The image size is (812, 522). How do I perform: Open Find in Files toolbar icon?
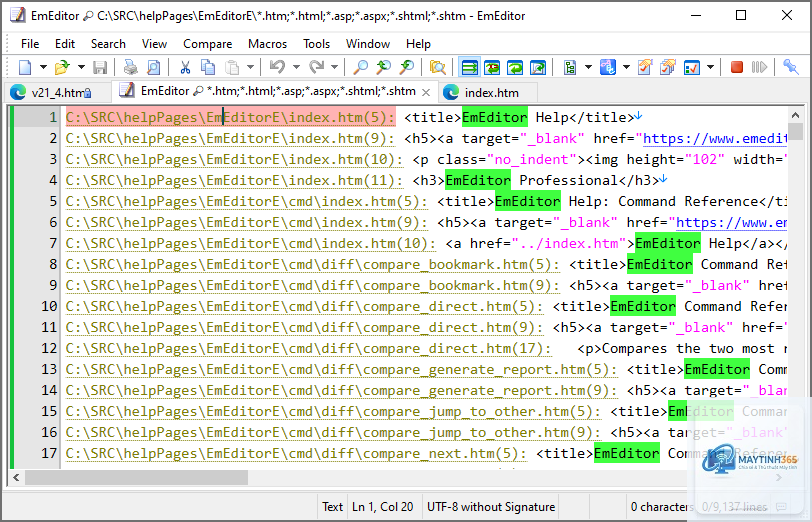[438, 67]
